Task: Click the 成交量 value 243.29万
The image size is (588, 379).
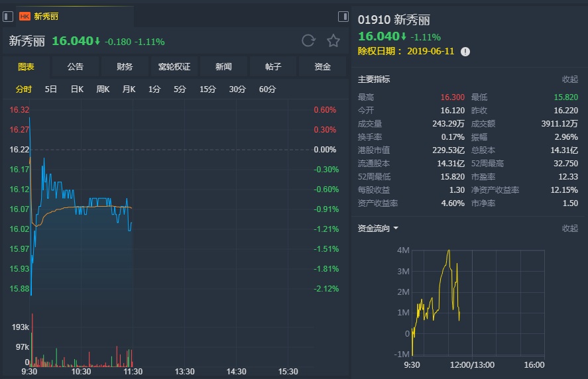Action: click(449, 124)
